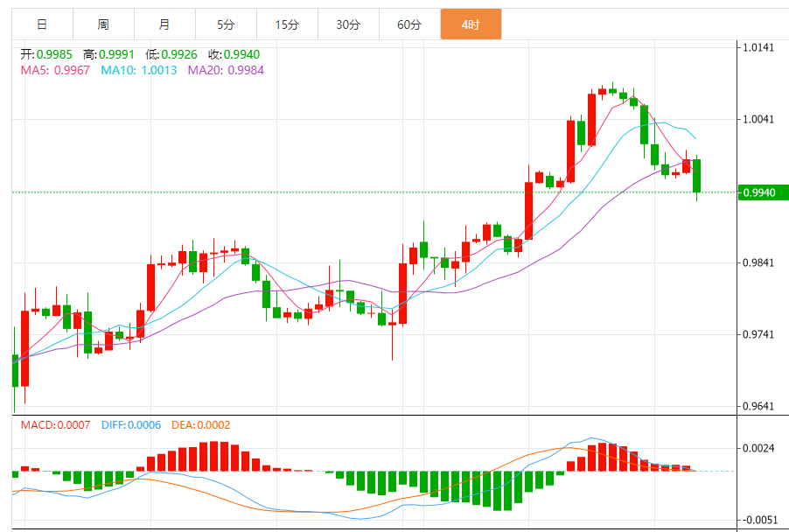Screen dimensions: 789x532
Task: Click the active 4时 tab
Action: [471, 24]
